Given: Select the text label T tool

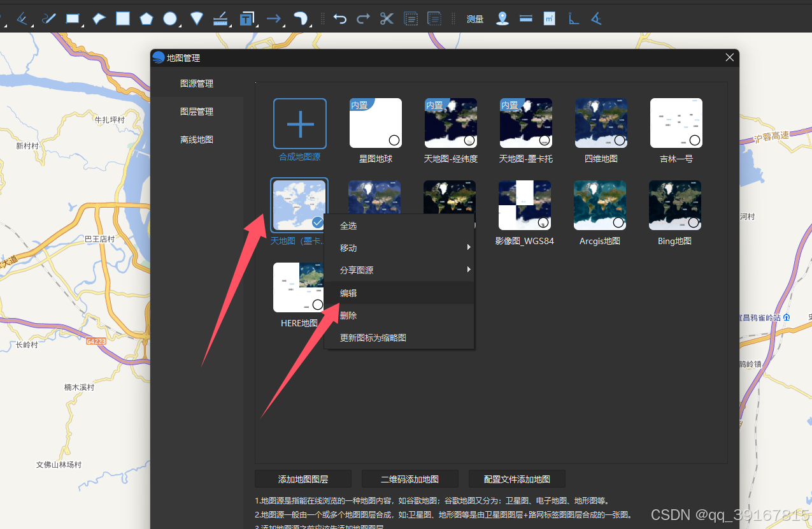Looking at the screenshot, I should click(247, 18).
